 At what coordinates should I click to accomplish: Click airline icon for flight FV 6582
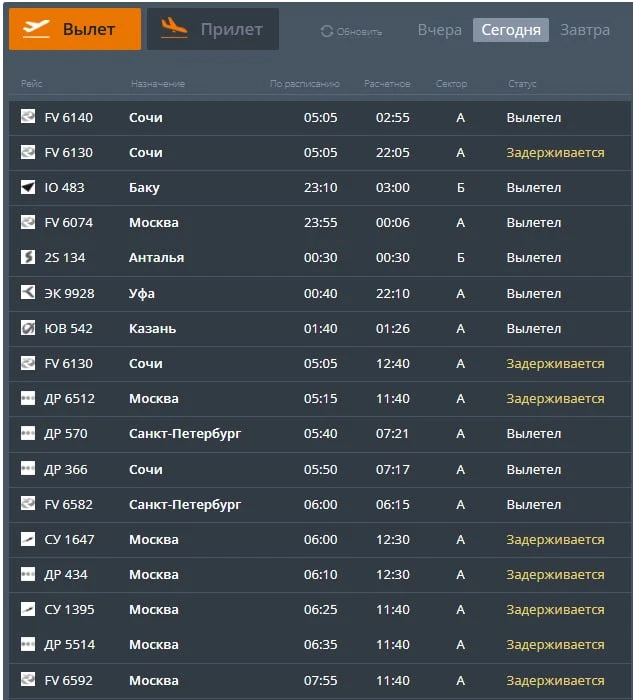tap(28, 504)
